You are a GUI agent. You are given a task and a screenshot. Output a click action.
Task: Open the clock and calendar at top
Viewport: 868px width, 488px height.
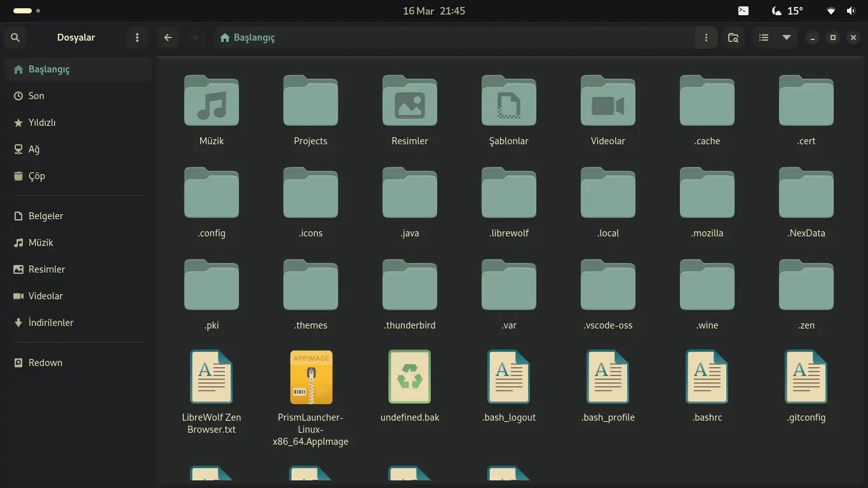coord(434,11)
